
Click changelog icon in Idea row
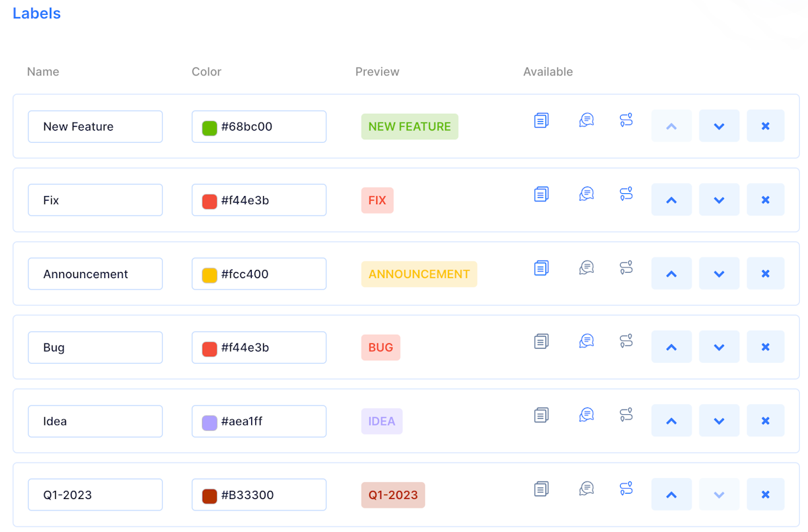tap(541, 415)
